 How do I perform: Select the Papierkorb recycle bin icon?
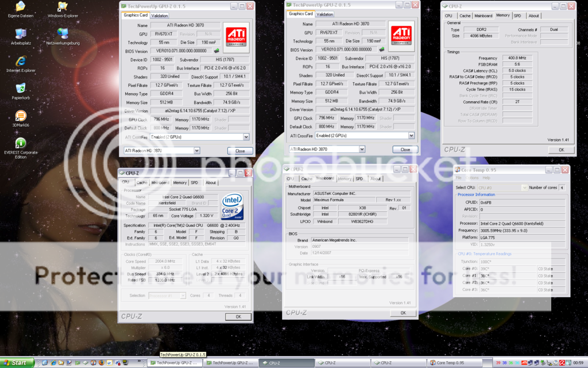(21, 91)
